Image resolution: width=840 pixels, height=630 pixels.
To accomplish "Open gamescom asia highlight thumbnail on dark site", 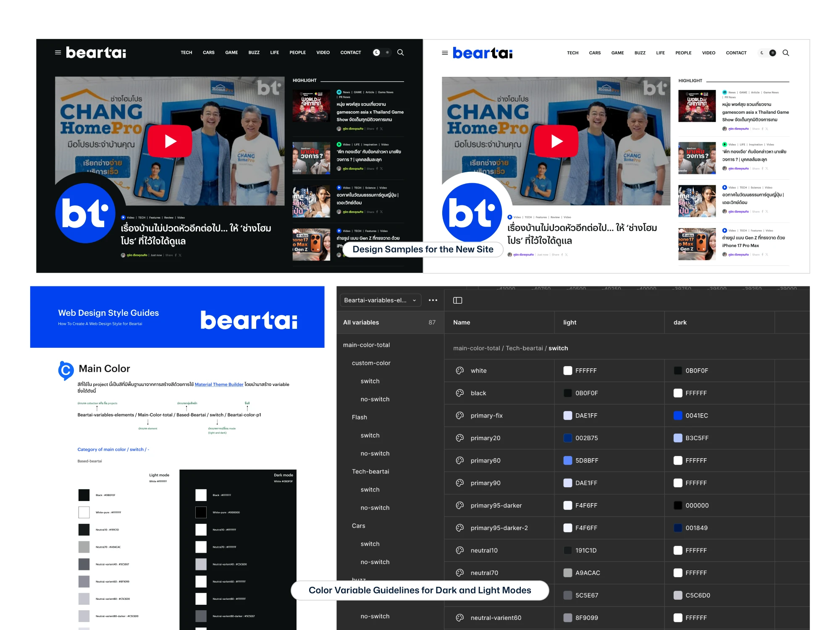I will [311, 106].
